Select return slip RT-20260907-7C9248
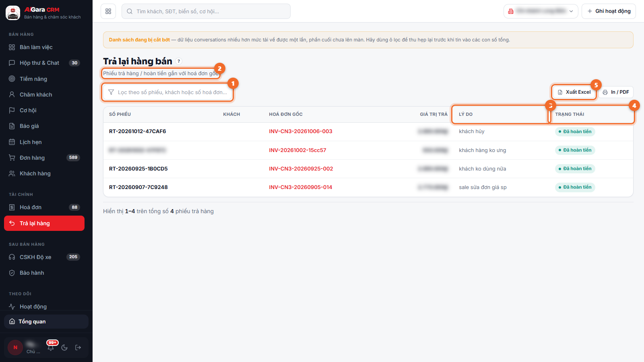The height and width of the screenshot is (362, 644). coord(138,187)
